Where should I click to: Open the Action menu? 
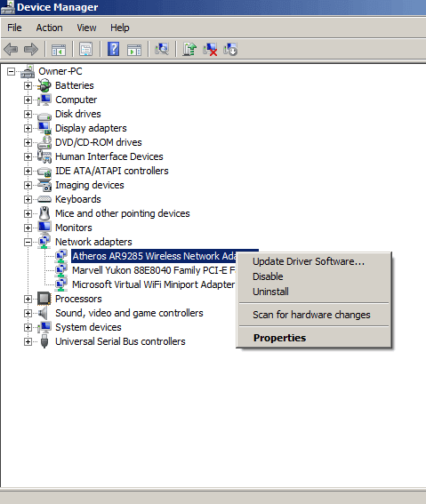click(x=49, y=28)
